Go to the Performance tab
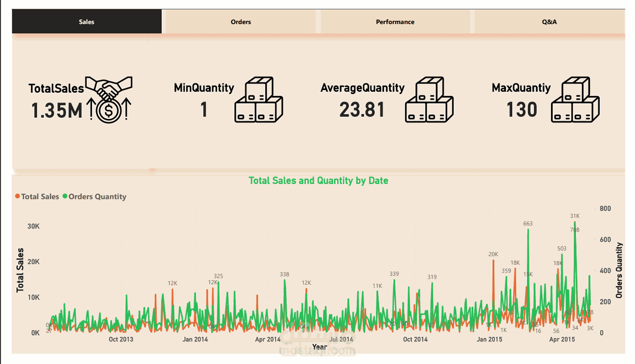The image size is (635, 364). [x=395, y=22]
